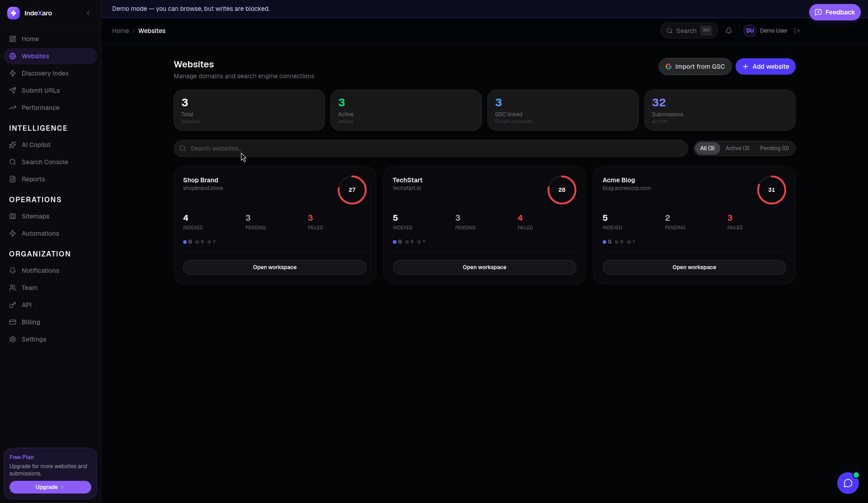Open workspace for Shop Brand
Viewport: 868px width, 503px height.
pos(275,267)
